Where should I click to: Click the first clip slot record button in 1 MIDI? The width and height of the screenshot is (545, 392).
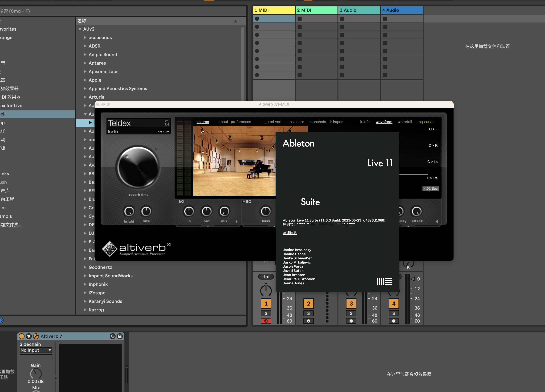[257, 18]
